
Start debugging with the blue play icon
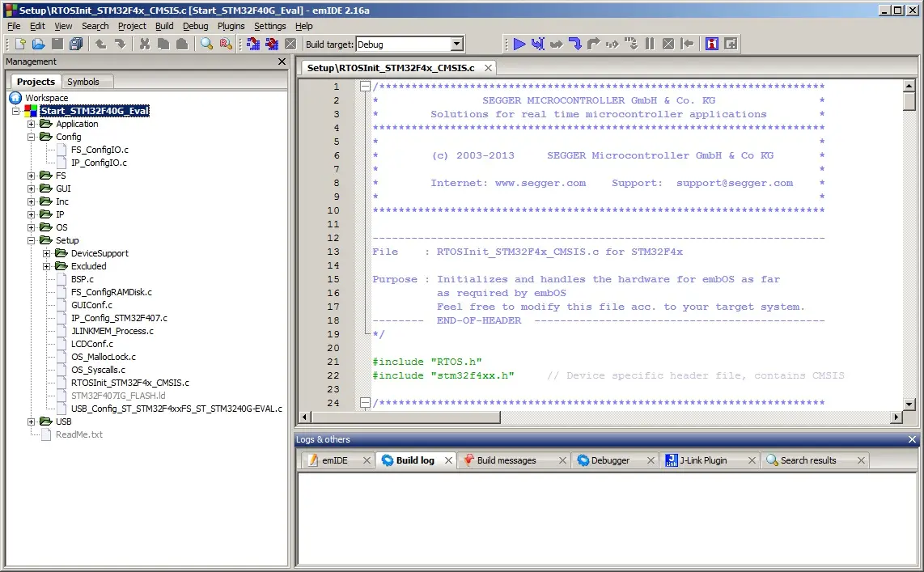[519, 44]
